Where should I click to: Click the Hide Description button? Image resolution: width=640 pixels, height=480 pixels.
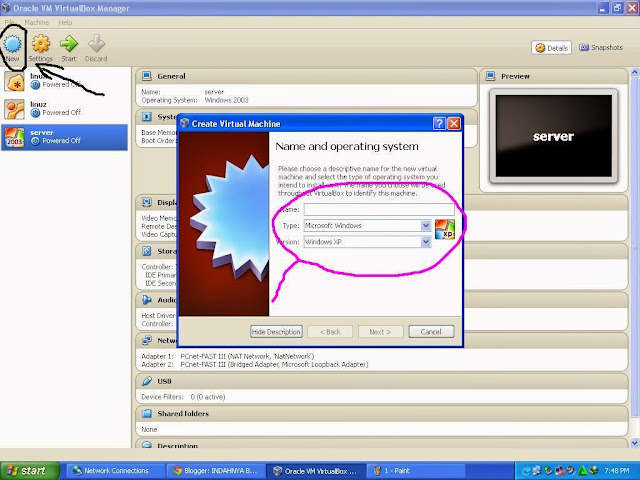pyautogui.click(x=276, y=332)
